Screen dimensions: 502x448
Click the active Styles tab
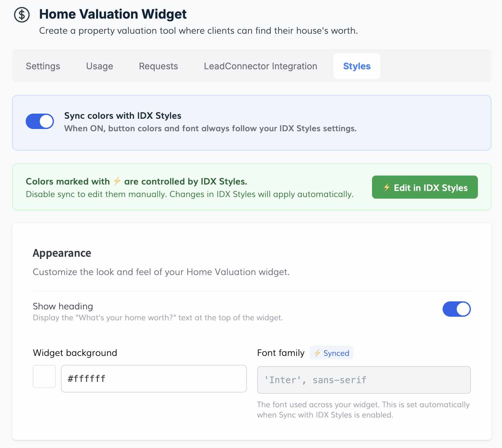357,66
